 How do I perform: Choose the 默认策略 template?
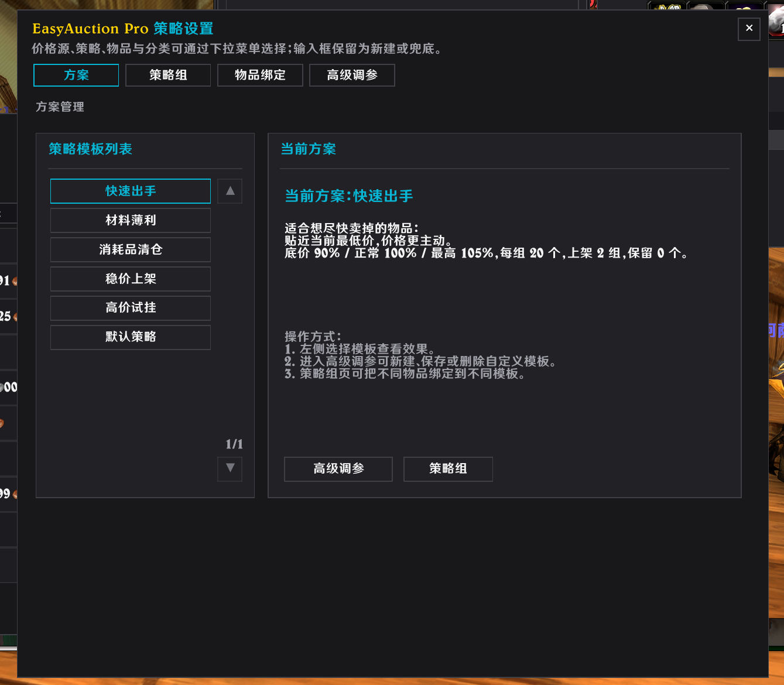131,337
